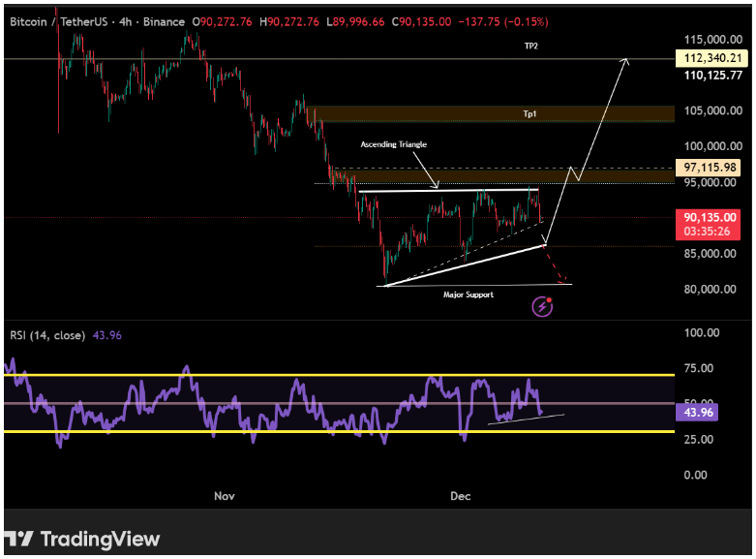
Task: Click the white projection arrowhead near TP2
Action: point(626,62)
